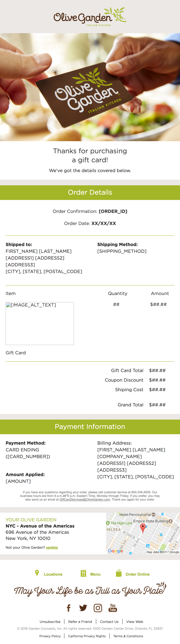Image resolution: width=180 pixels, height=644 pixels.
Task: Open California Privacy Rights link
Action: click(x=87, y=636)
